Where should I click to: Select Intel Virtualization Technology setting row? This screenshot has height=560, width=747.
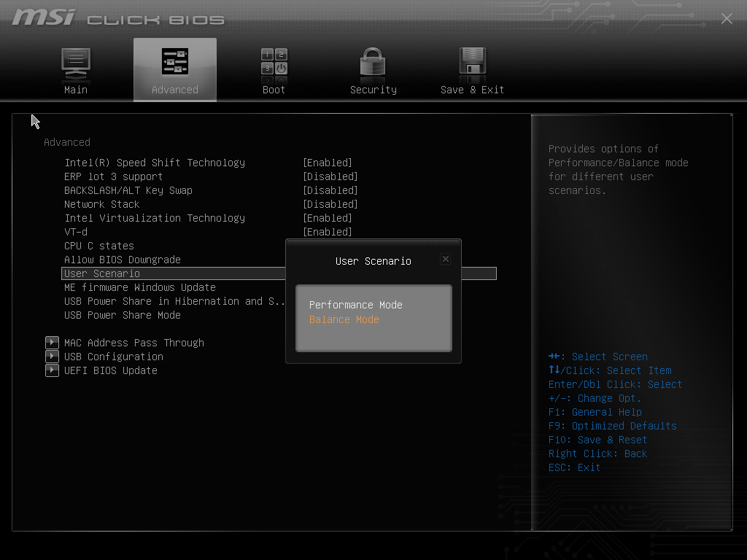[x=155, y=218]
